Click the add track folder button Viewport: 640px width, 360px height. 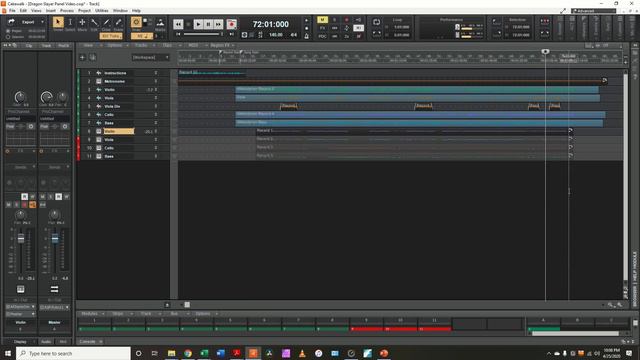93,58
